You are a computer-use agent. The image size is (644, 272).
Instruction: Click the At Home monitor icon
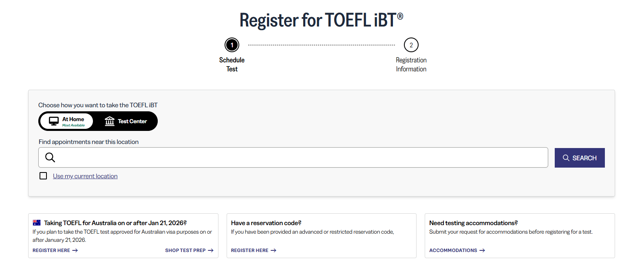coord(54,121)
